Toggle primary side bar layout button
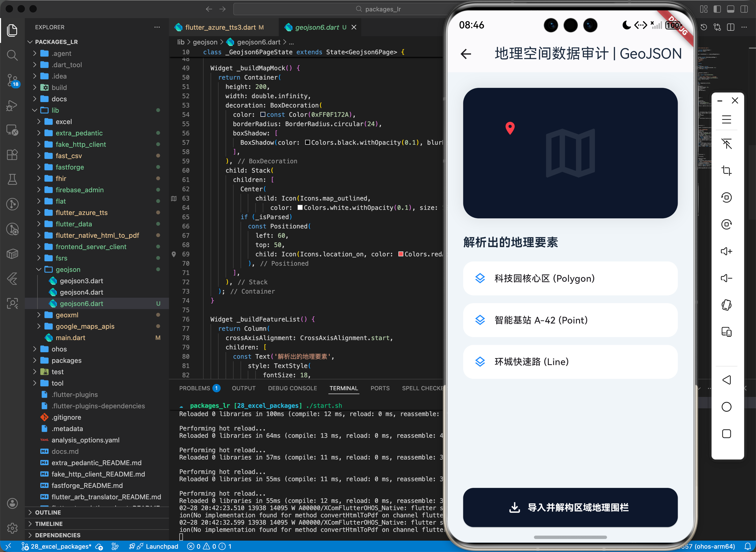The height and width of the screenshot is (552, 756). click(x=717, y=9)
